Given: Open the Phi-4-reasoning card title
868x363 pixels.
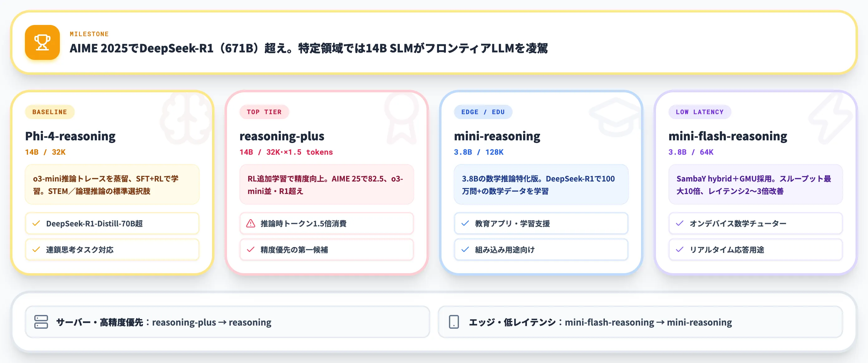Looking at the screenshot, I should pyautogui.click(x=70, y=136).
